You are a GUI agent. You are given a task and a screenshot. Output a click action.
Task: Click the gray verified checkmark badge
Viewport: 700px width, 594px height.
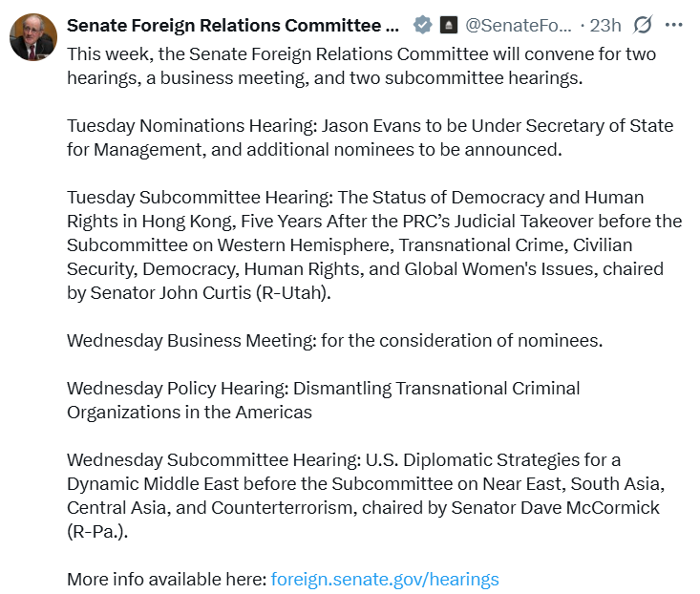tap(422, 25)
